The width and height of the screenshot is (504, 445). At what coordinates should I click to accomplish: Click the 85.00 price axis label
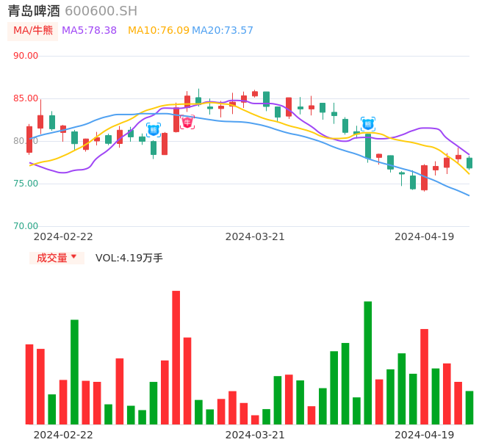click(x=26, y=98)
